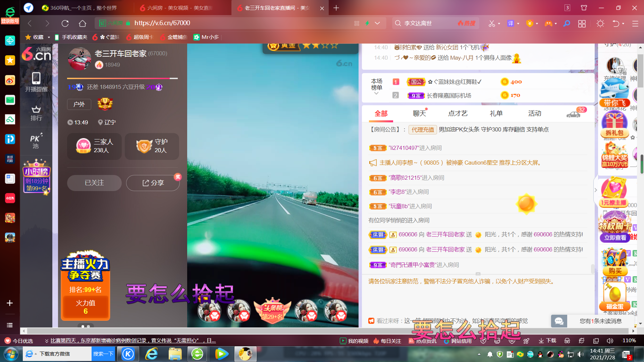Open 开播提醒 phone reminder icon

point(36,82)
